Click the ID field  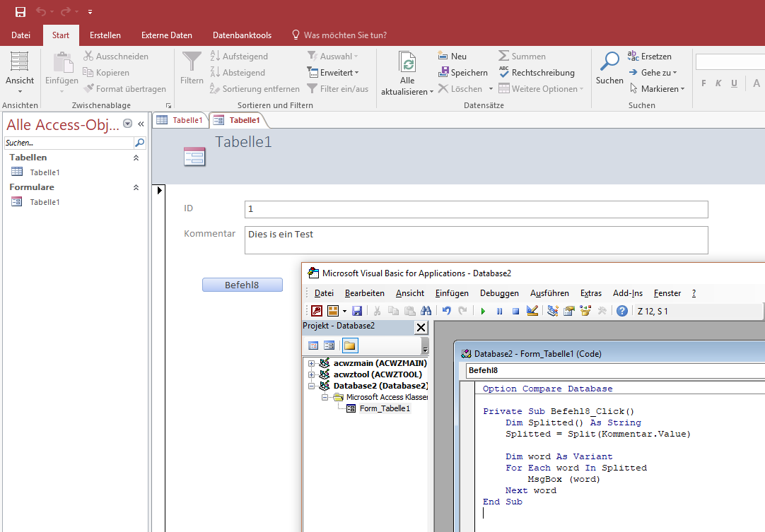[x=476, y=209]
